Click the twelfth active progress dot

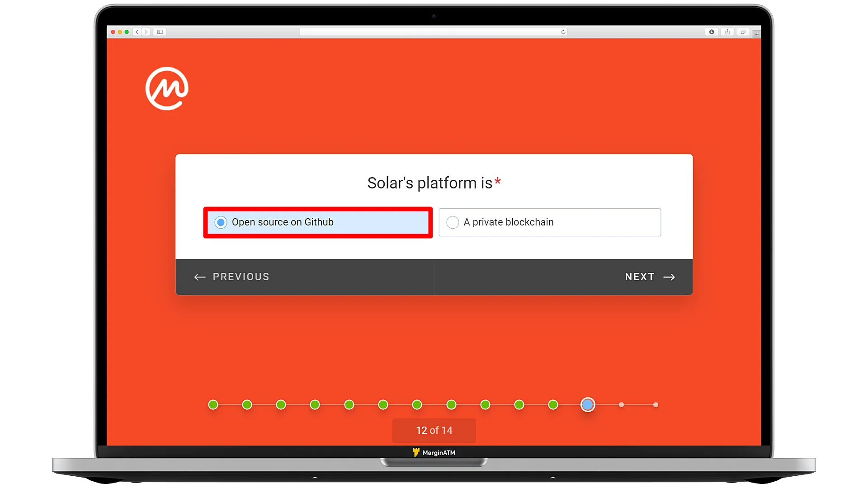587,405
